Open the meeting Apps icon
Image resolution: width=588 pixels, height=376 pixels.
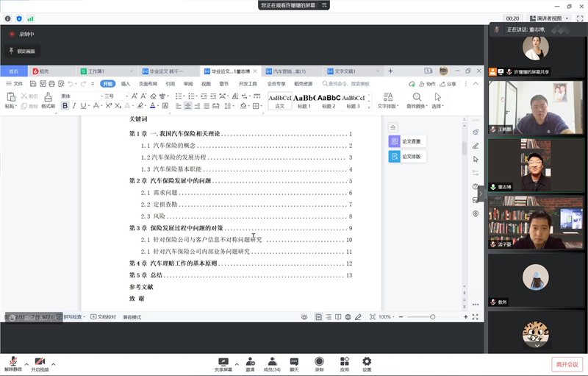tap(343, 361)
